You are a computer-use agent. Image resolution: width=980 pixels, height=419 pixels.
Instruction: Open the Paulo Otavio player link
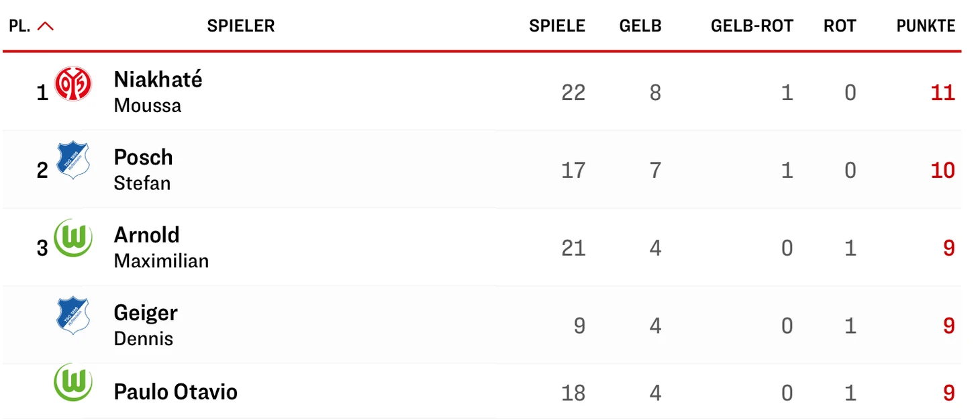tap(175, 392)
